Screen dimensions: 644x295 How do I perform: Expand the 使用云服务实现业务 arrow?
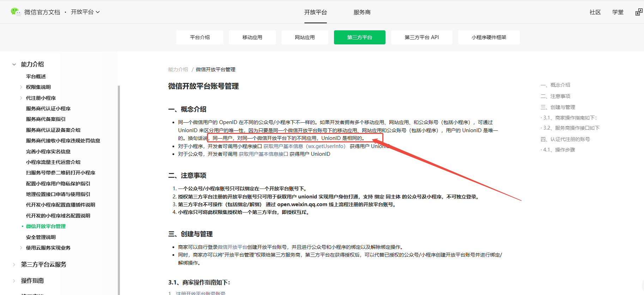pyautogui.click(x=21, y=248)
